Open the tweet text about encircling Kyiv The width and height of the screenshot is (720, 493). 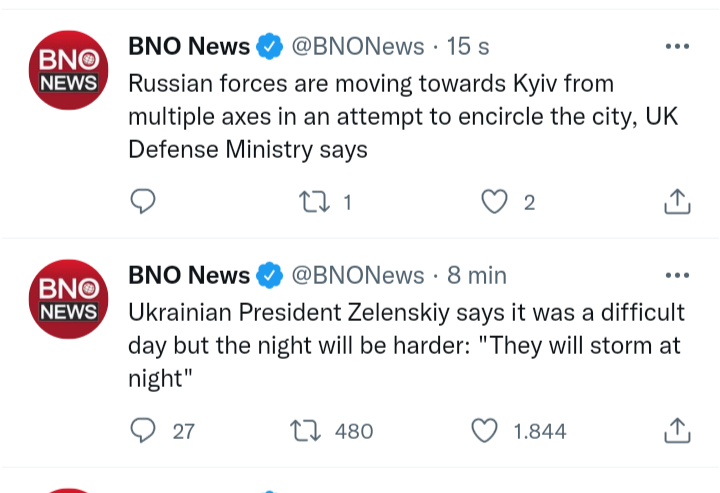coord(400,116)
